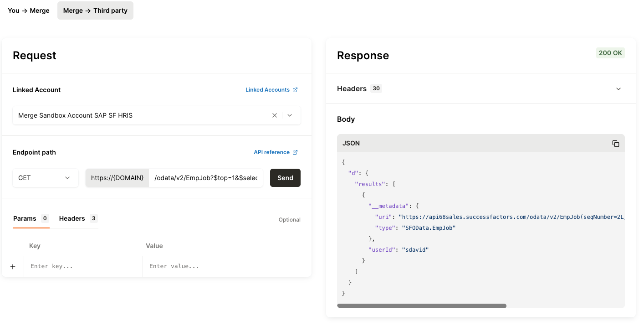The image size is (644, 326).
Task: Select the Merge → Third party tab
Action: [95, 10]
